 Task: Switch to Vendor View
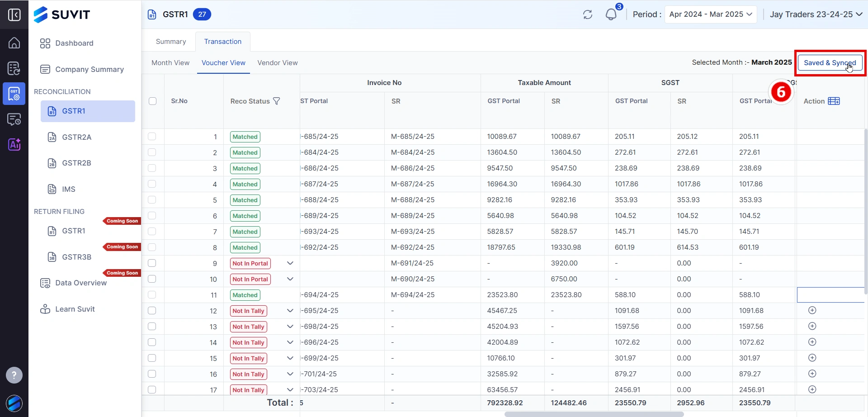pos(278,63)
